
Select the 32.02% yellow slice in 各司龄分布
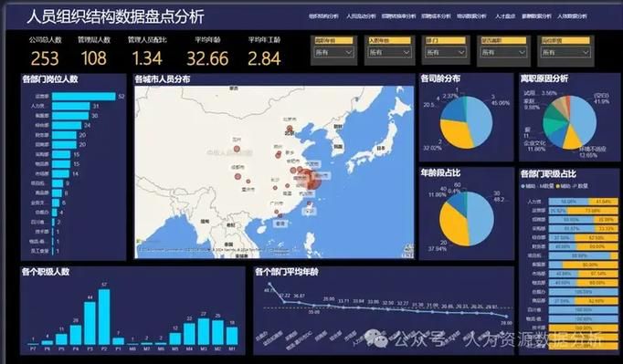coord(455,133)
